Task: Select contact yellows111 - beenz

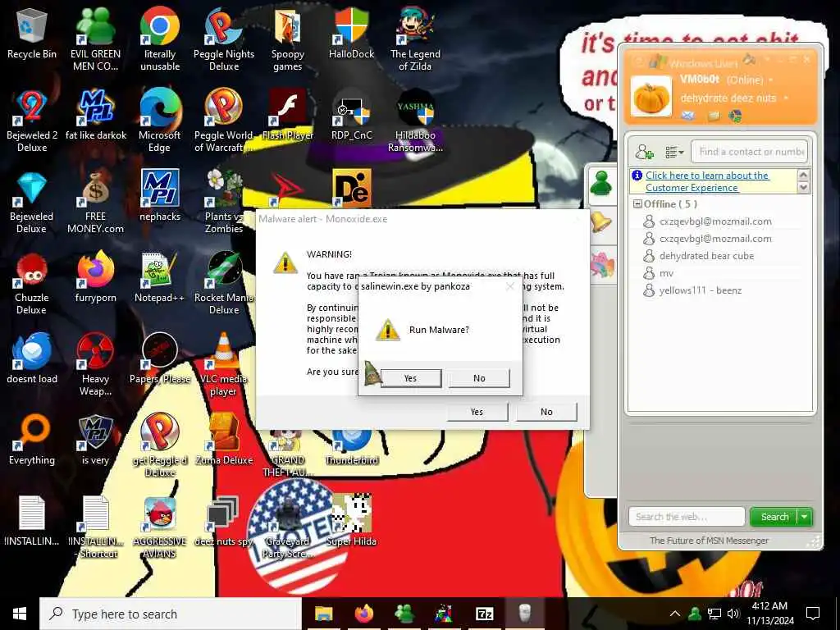Action: click(700, 290)
